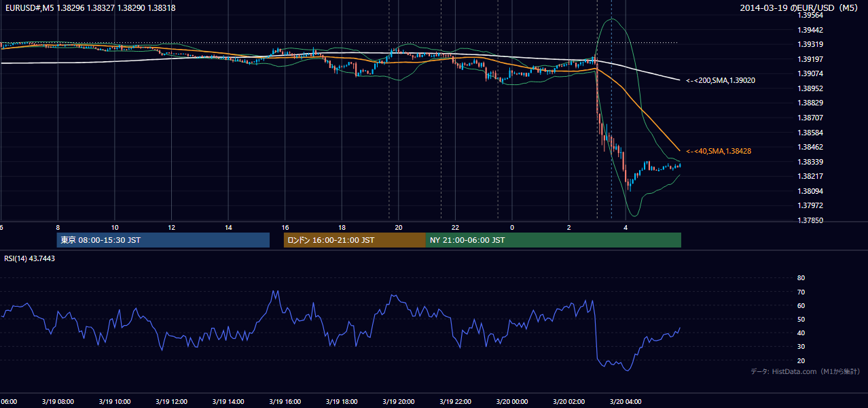Click price axis value 1.38339
This screenshot has width=868, height=408.
810,162
